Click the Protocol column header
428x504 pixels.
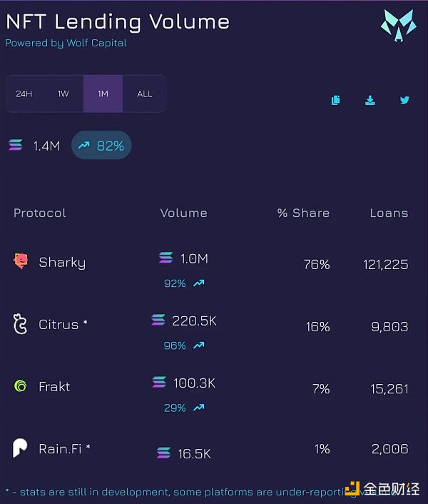pos(40,213)
